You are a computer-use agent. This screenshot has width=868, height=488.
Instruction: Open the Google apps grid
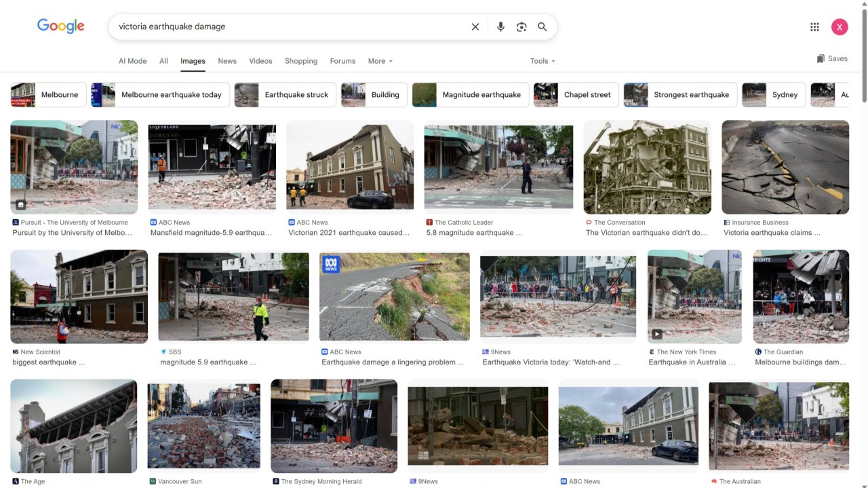click(814, 27)
